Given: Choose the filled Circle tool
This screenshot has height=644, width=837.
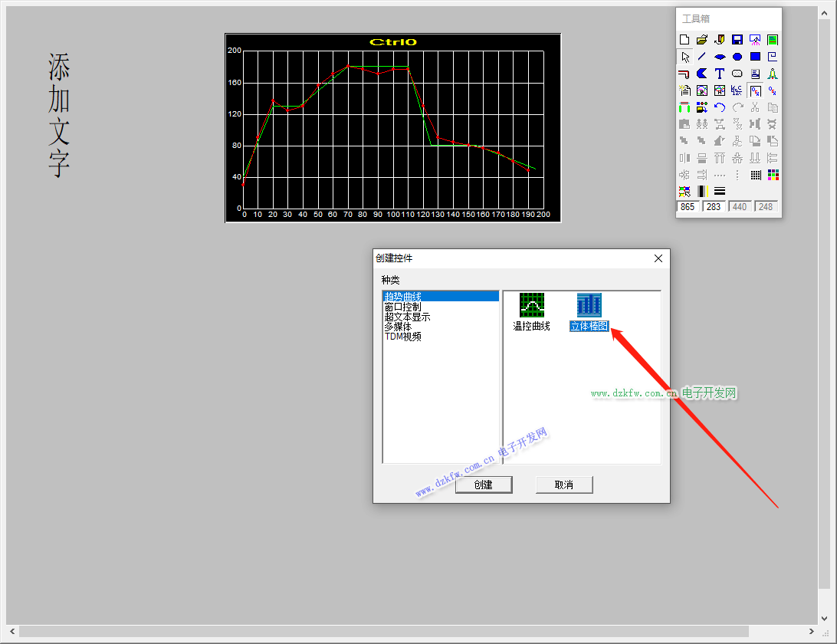Looking at the screenshot, I should 737,57.
